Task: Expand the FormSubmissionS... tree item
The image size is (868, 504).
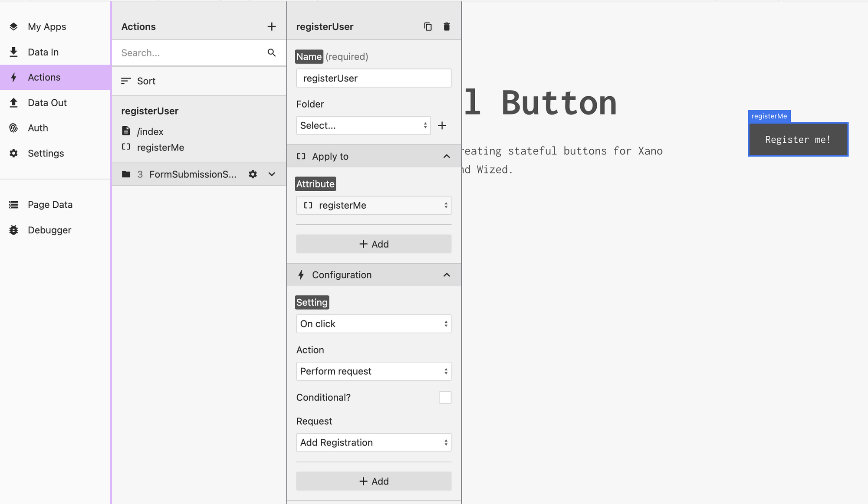Action: coord(271,174)
